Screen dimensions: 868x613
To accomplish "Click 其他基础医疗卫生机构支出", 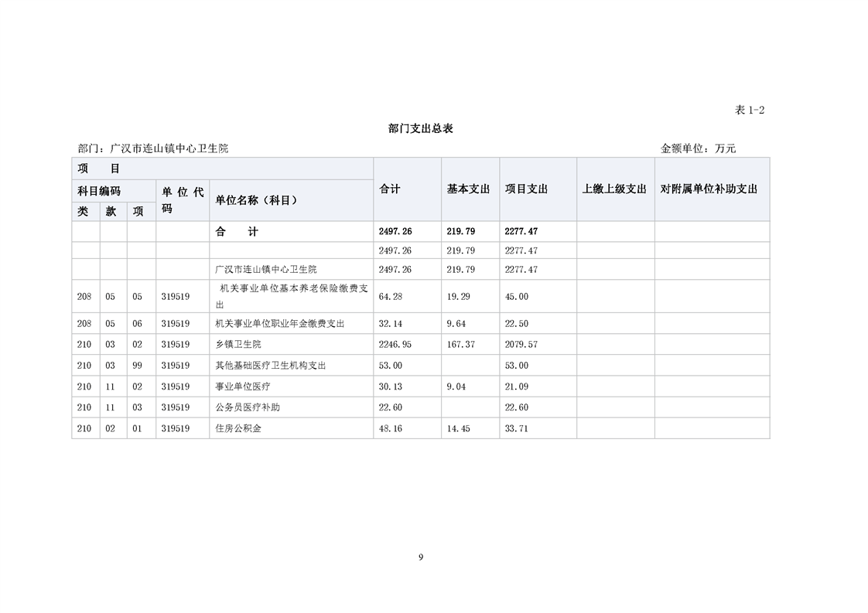I will tap(270, 366).
